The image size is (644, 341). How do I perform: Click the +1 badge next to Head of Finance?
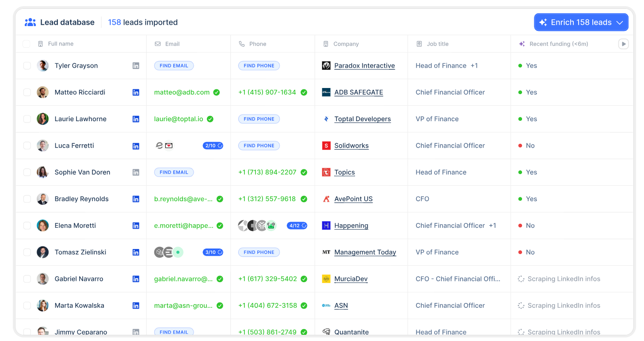pos(474,65)
